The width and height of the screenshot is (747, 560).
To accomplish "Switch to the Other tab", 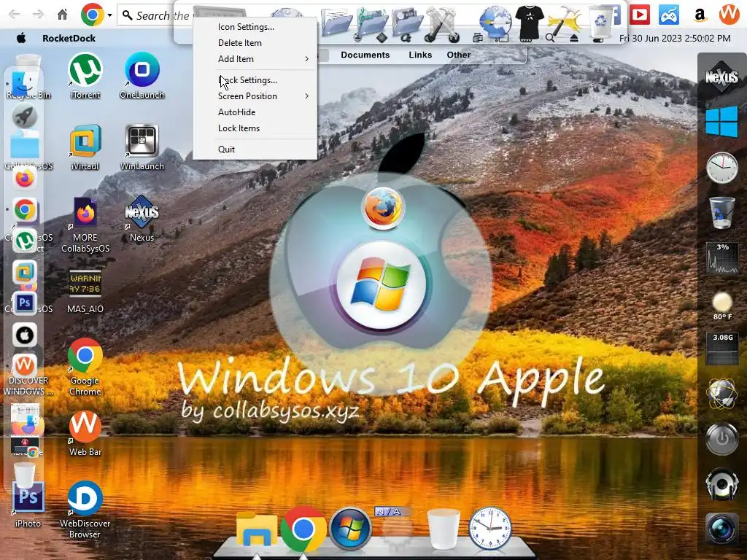I will click(458, 55).
